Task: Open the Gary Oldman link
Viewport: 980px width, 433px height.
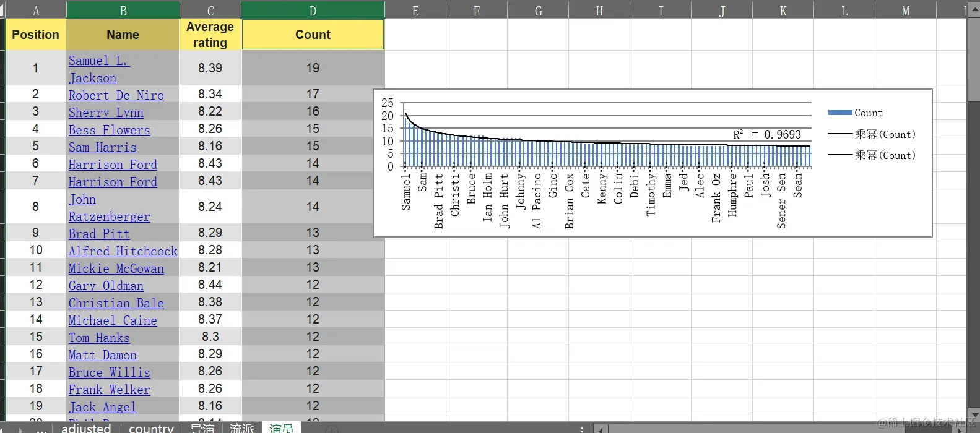Action: [x=106, y=286]
